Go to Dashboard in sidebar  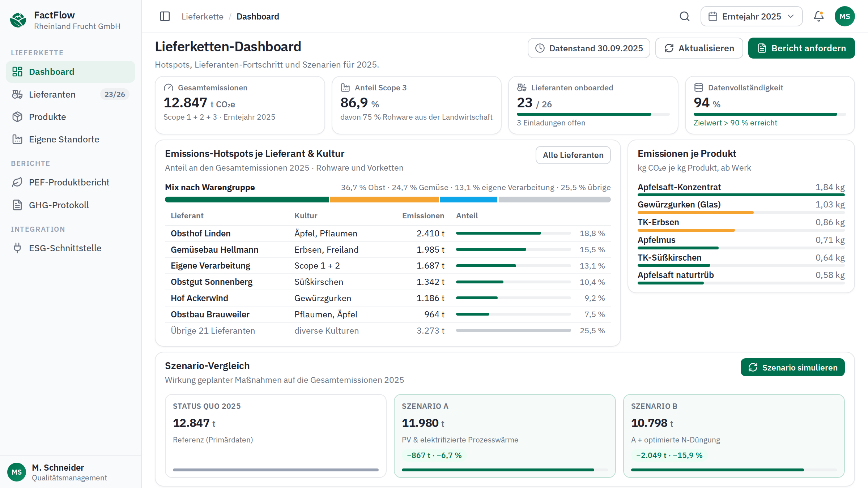[71, 72]
